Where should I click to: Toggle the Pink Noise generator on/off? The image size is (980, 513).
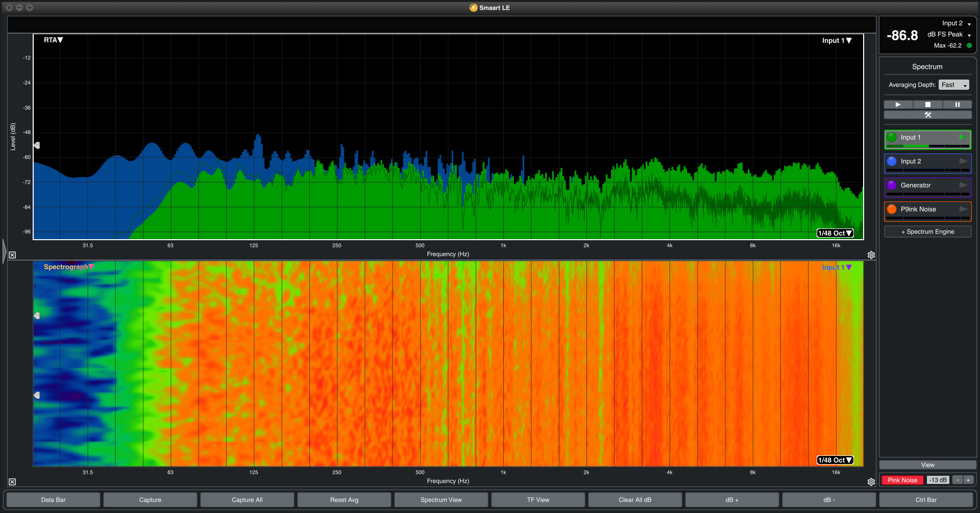pyautogui.click(x=902, y=480)
